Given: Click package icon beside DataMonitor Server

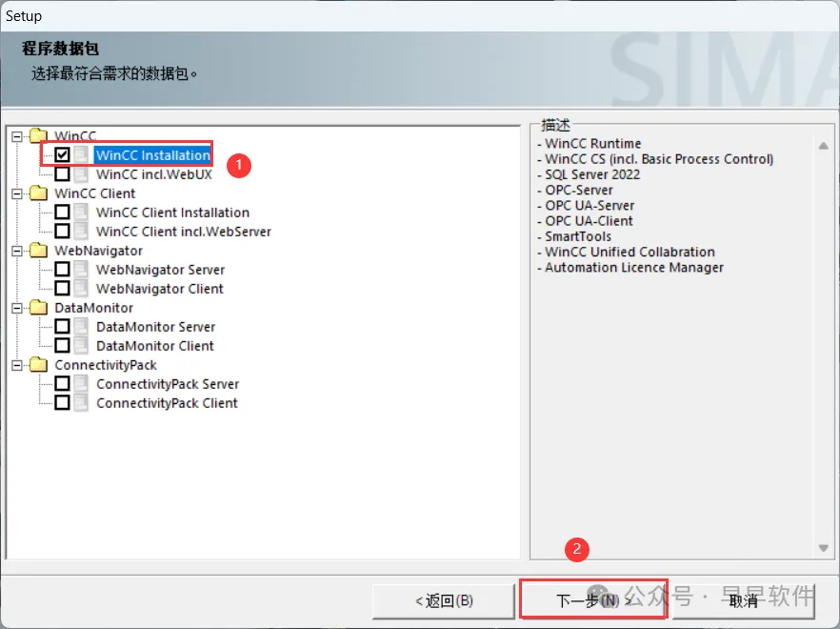Looking at the screenshot, I should (x=81, y=326).
